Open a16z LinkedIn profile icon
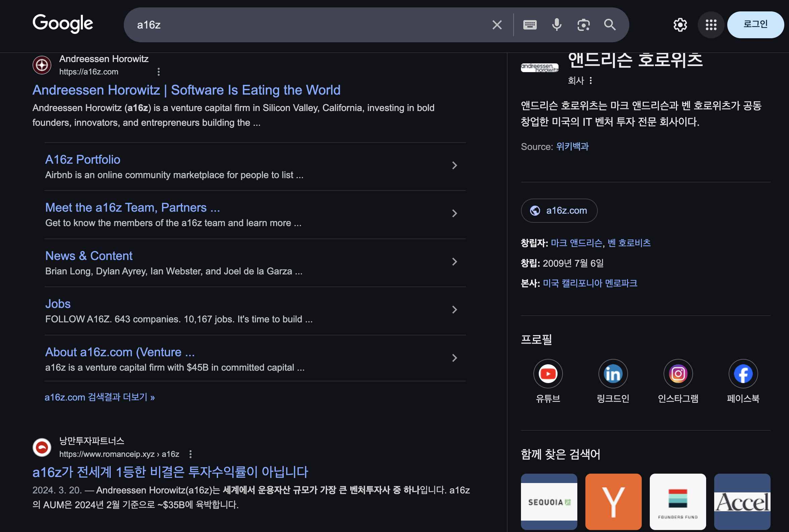 [613, 374]
